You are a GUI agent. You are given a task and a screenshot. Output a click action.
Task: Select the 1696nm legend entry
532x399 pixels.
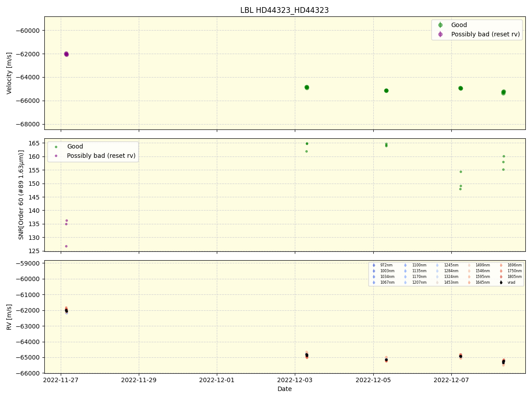[511, 265]
